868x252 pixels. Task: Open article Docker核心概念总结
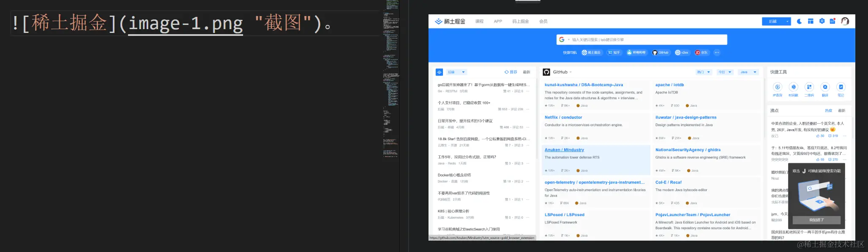[x=454, y=175]
